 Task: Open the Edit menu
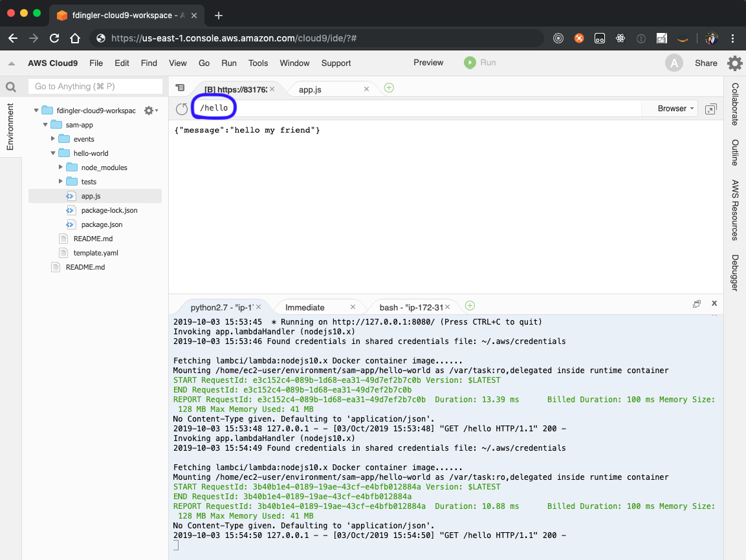click(122, 63)
